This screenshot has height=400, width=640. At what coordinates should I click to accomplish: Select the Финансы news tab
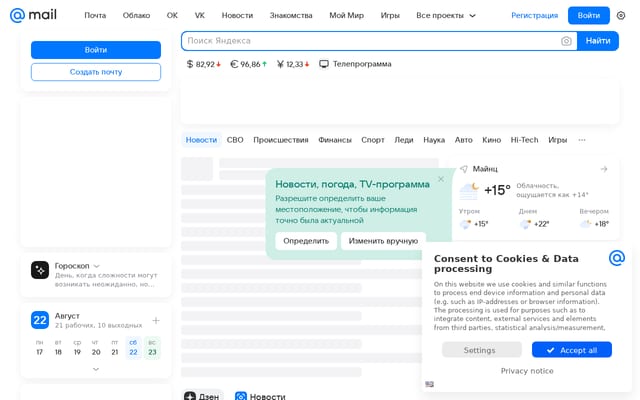tap(335, 140)
